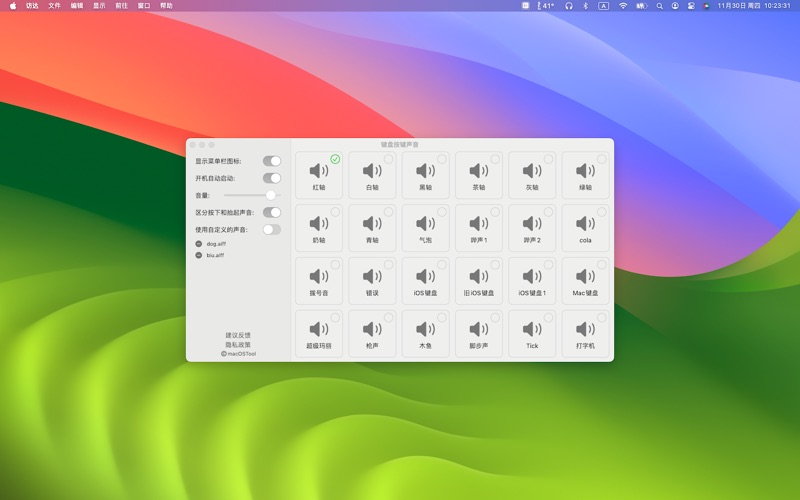Toggle 区分按下和抬起声音 switch
800x500 pixels.
[x=271, y=212]
